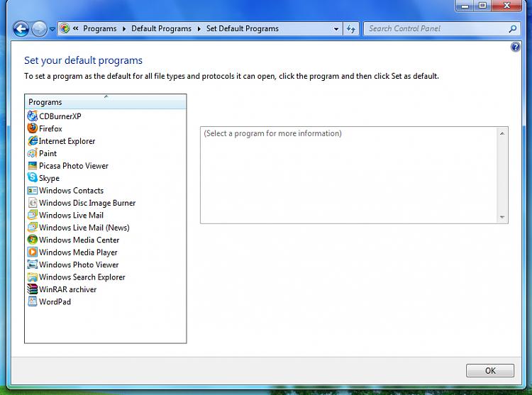Screen dimensions: 532x395
Task: Click the WordPad icon
Action: point(32,301)
